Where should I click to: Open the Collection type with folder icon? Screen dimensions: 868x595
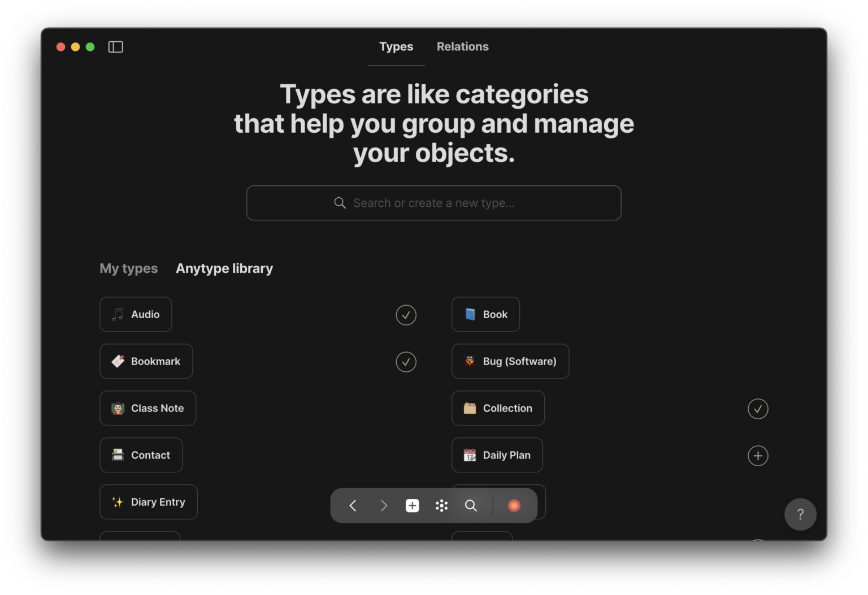point(498,408)
